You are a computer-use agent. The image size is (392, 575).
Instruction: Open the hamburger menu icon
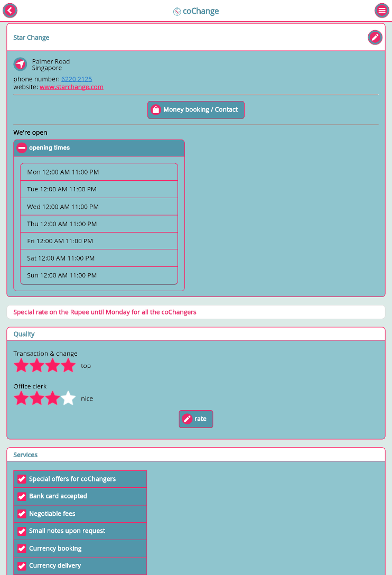click(382, 10)
